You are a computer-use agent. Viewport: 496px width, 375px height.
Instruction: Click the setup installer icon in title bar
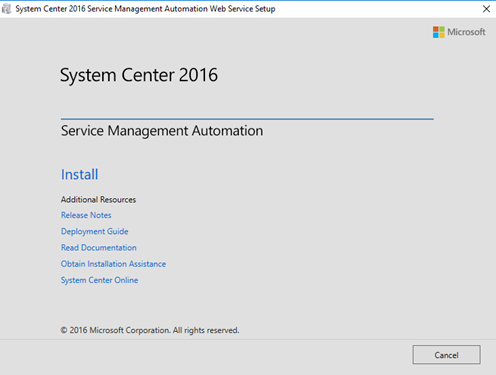pyautogui.click(x=7, y=9)
